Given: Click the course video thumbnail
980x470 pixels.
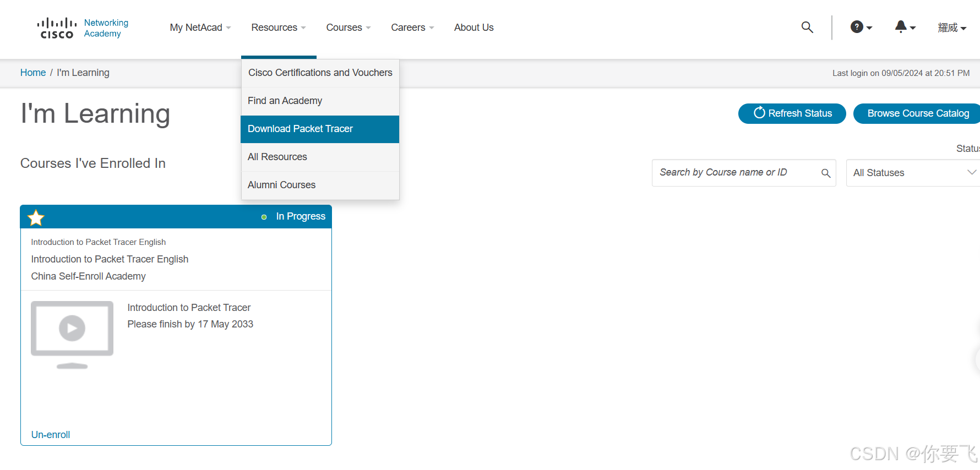Looking at the screenshot, I should tap(72, 335).
